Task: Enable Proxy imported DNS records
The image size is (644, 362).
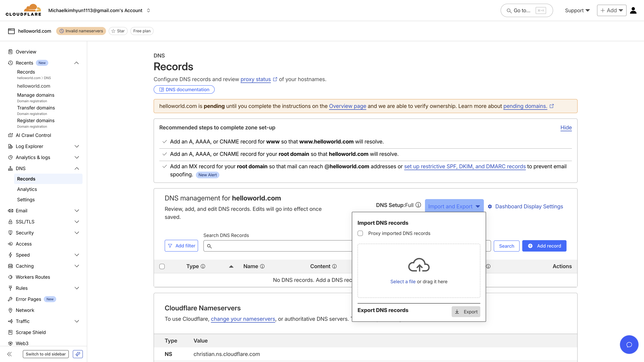Action: pos(360,233)
